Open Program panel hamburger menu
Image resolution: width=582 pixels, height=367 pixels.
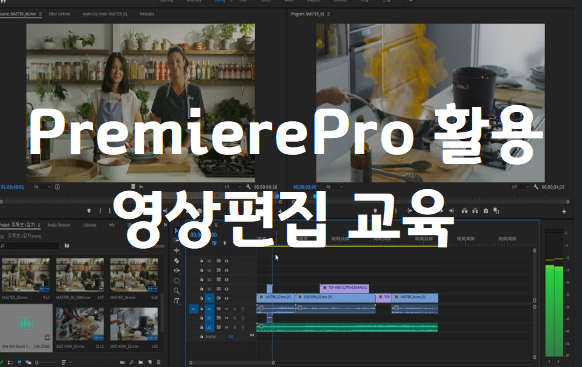pyautogui.click(x=329, y=14)
